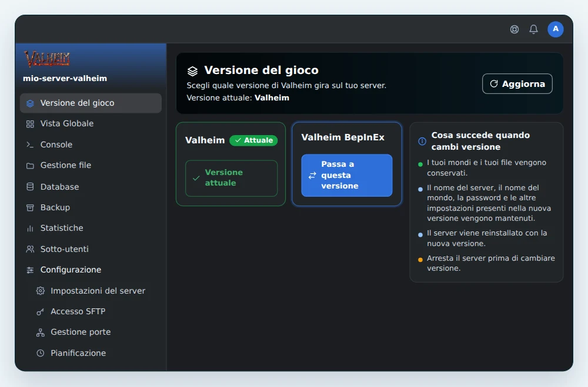Click the terminal prompt icon for Console

point(31,144)
